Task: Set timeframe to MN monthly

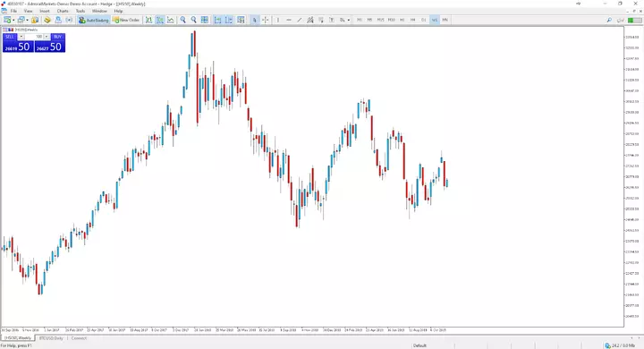Action: pyautogui.click(x=445, y=20)
